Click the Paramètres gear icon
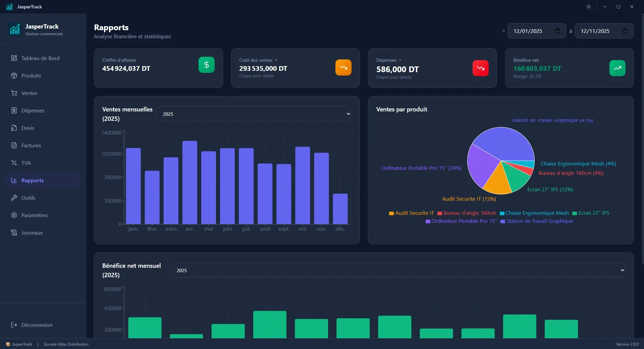The height and width of the screenshot is (349, 644). [x=14, y=215]
